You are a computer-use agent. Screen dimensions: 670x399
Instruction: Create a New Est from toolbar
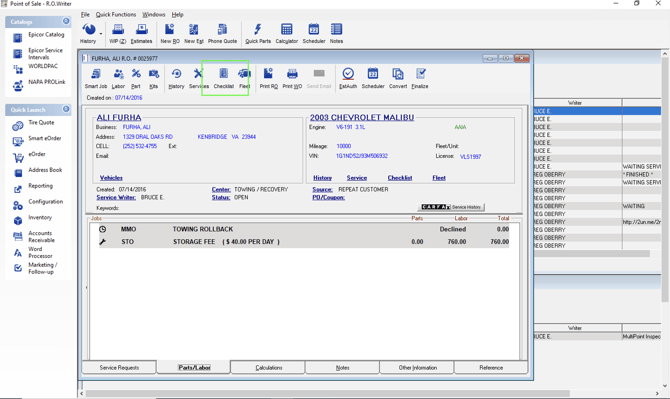click(194, 34)
